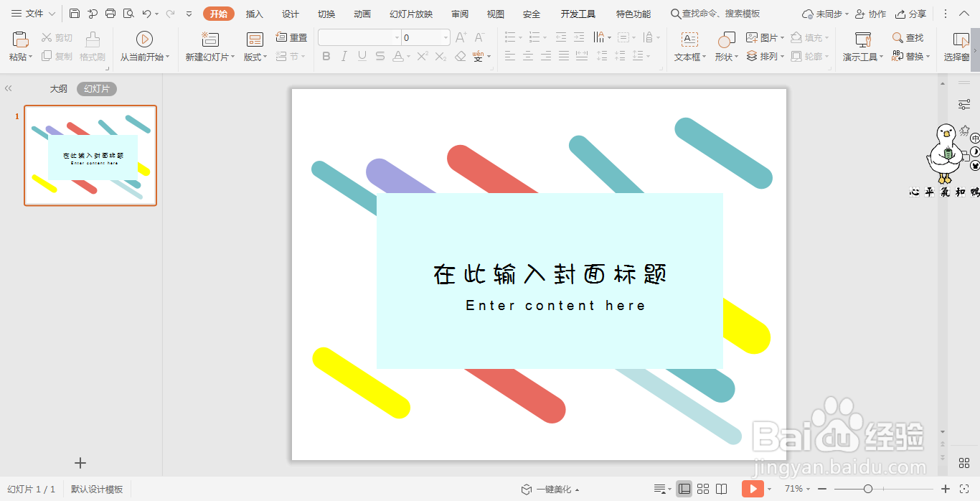
Task: Toggle left text alignment
Action: pyautogui.click(x=510, y=56)
